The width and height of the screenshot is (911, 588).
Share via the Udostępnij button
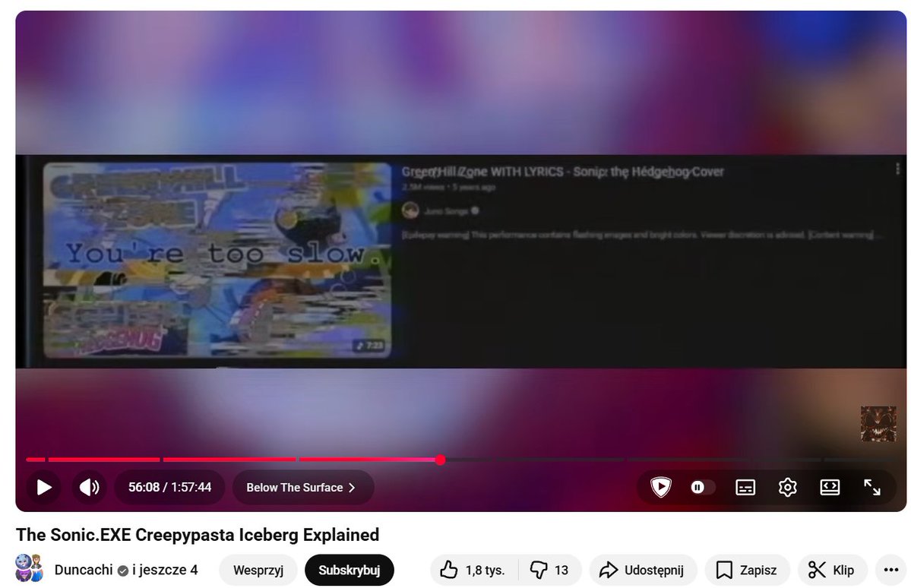(x=643, y=570)
